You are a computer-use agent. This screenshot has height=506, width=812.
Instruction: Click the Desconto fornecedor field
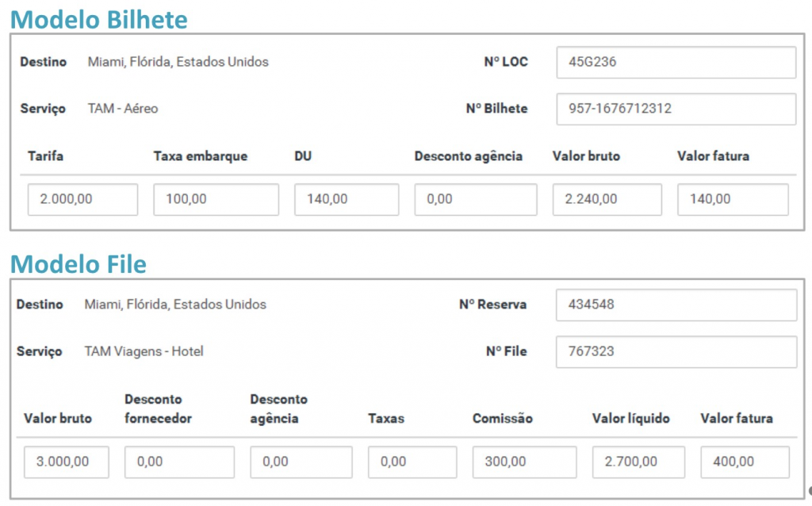tap(179, 462)
